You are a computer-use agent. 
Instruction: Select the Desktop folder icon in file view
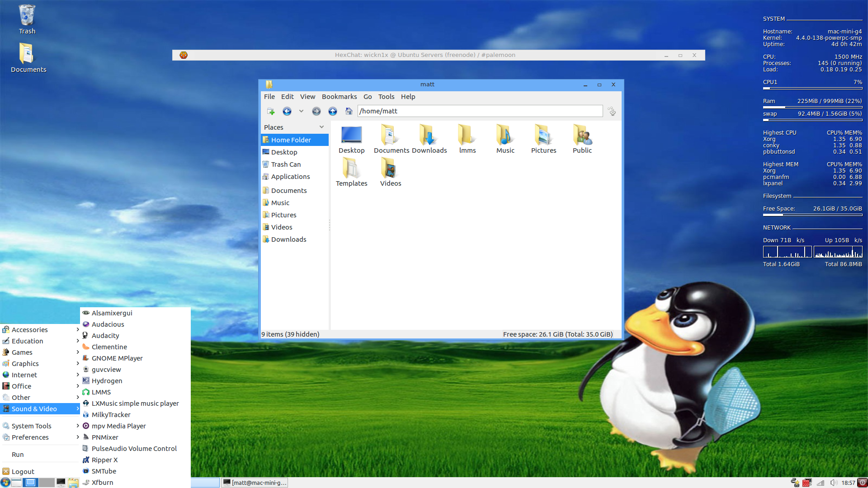point(352,140)
